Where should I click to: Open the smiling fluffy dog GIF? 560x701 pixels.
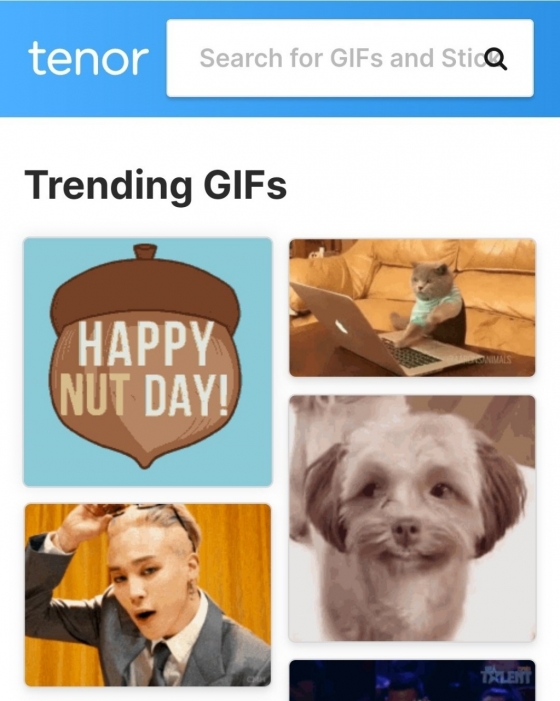point(412,519)
